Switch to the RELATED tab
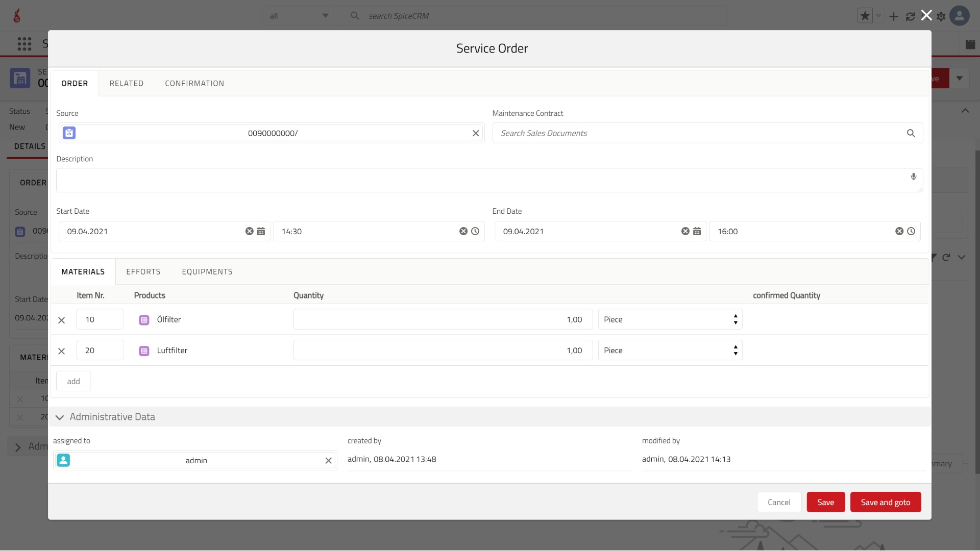Screen dimensions: 980x551 pos(127,84)
